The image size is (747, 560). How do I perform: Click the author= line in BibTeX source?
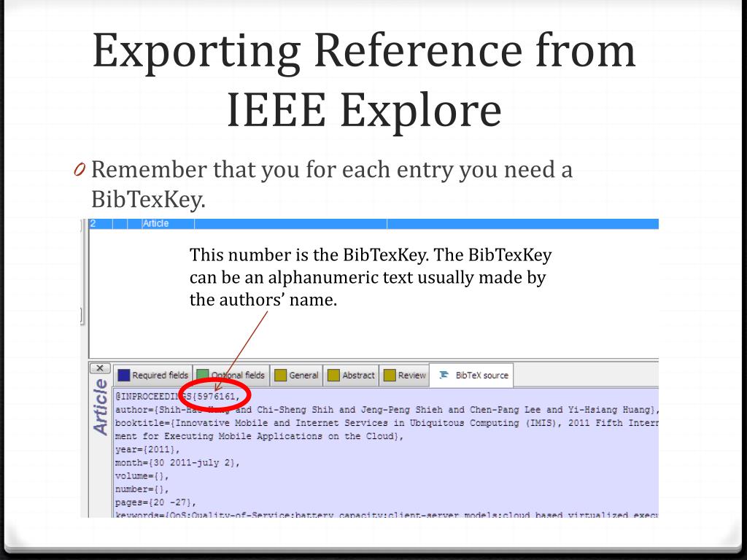click(387, 410)
